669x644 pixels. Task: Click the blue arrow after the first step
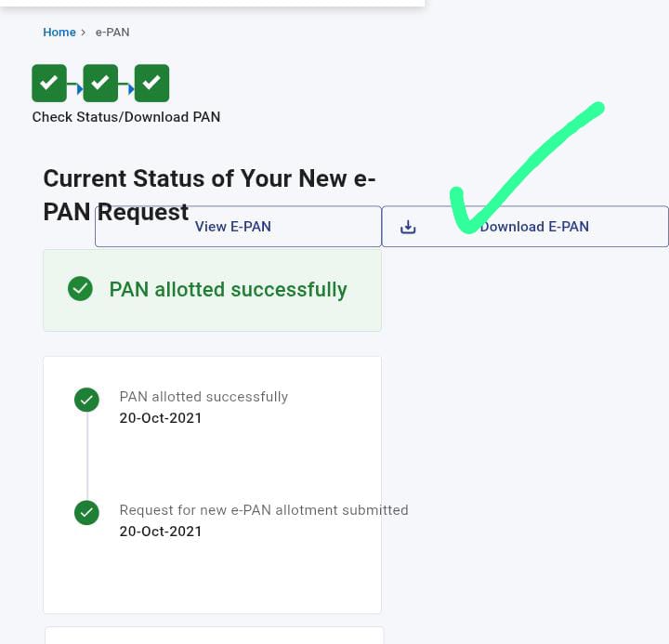(79, 89)
